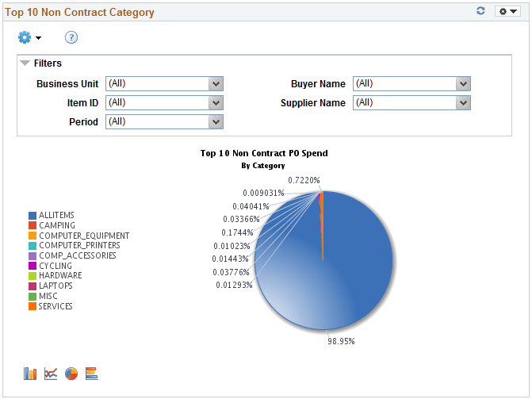The width and height of the screenshot is (532, 399).
Task: Click the 0.04041% data label
Action: tap(251, 206)
